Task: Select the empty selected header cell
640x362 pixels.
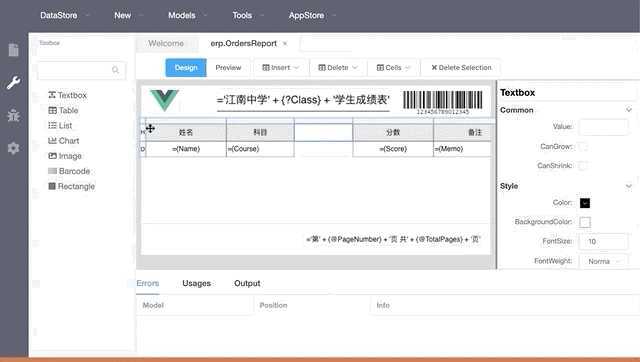Action: (323, 132)
